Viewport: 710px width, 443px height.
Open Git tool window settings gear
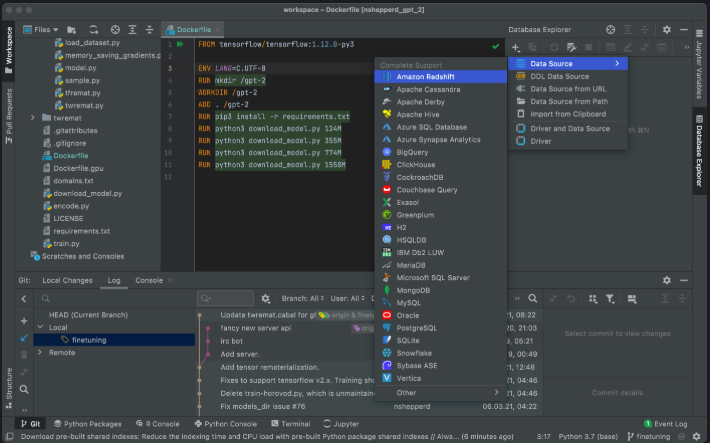(667, 280)
